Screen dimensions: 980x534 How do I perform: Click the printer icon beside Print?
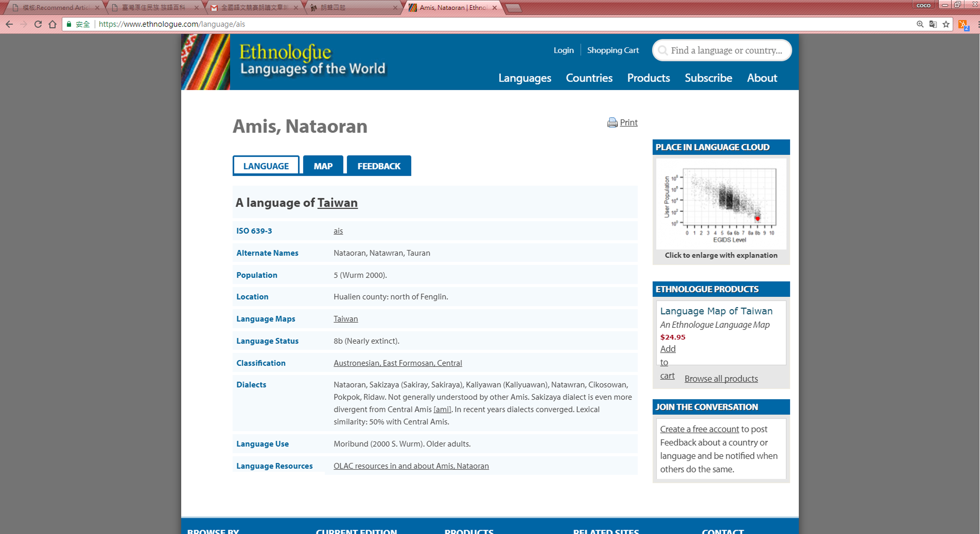[x=612, y=122]
